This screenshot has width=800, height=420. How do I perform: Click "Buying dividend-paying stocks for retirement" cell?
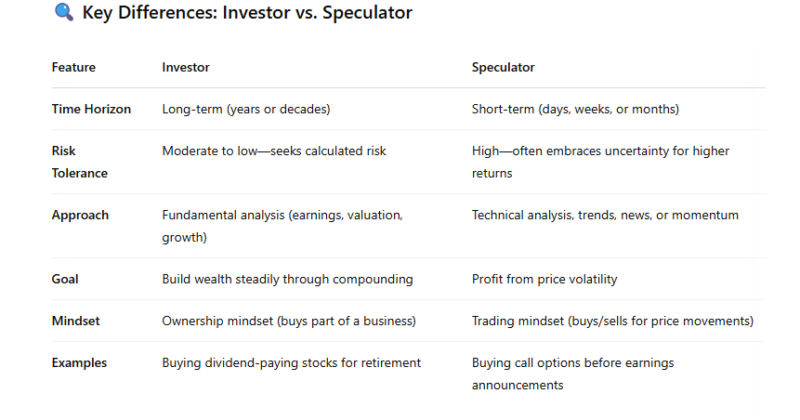coord(291,363)
